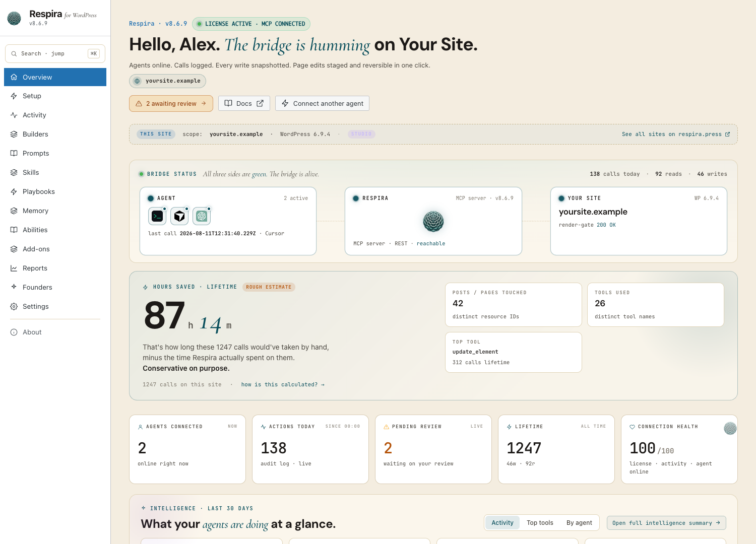756x544 pixels.
Task: Click the THIS SITE tag
Action: click(156, 134)
